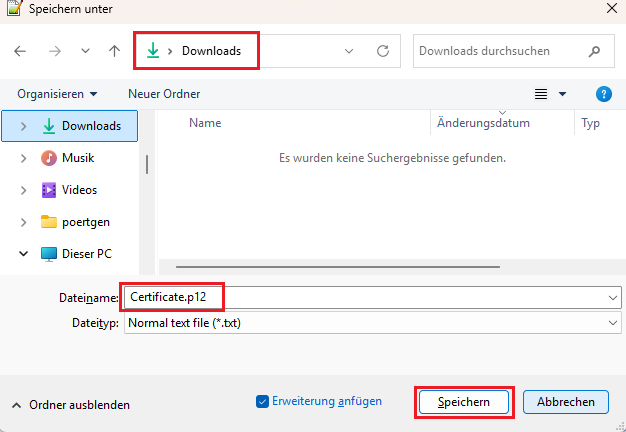Click the Notepad++ icon in title bar

point(14,7)
